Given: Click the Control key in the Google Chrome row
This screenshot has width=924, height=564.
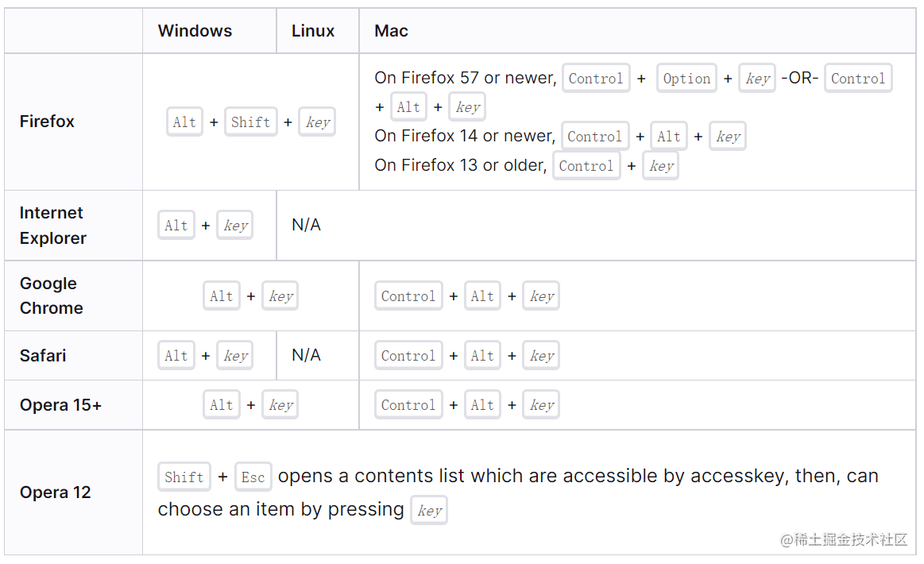Looking at the screenshot, I should pos(408,296).
